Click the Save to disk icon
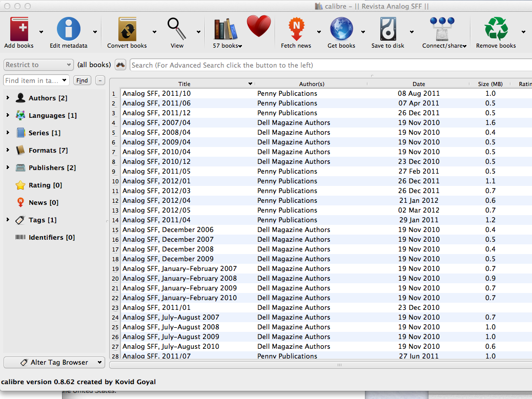 388,29
